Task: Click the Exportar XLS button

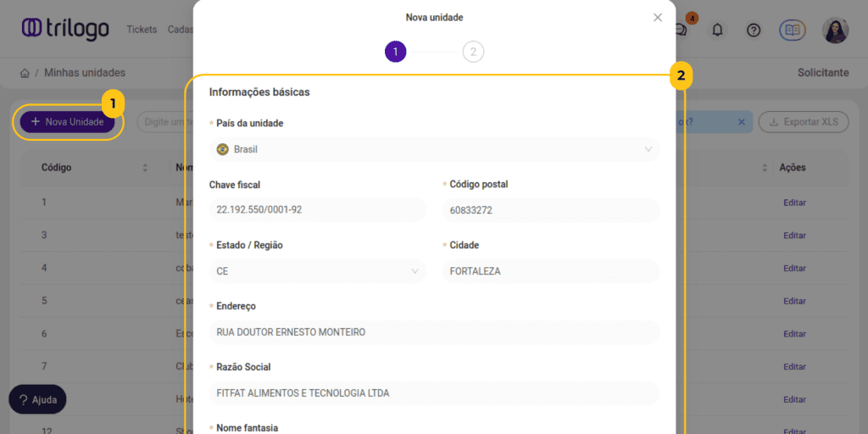Action: click(803, 122)
